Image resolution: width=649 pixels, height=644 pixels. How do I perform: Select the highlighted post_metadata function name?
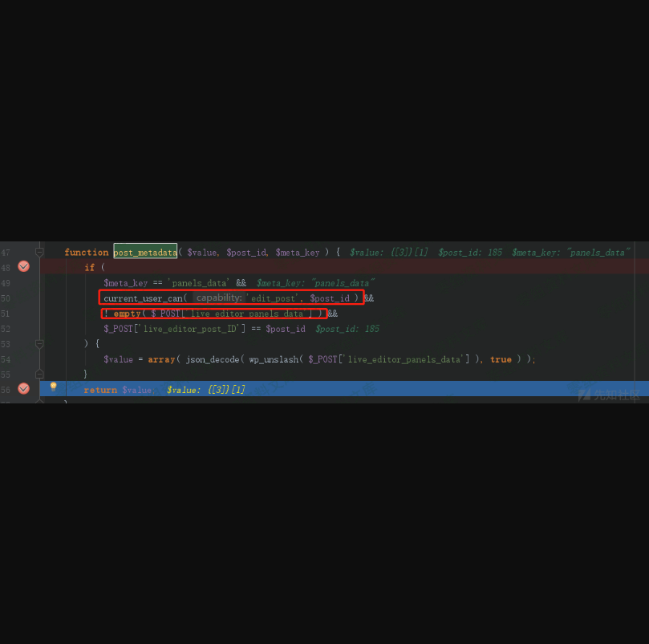(145, 252)
